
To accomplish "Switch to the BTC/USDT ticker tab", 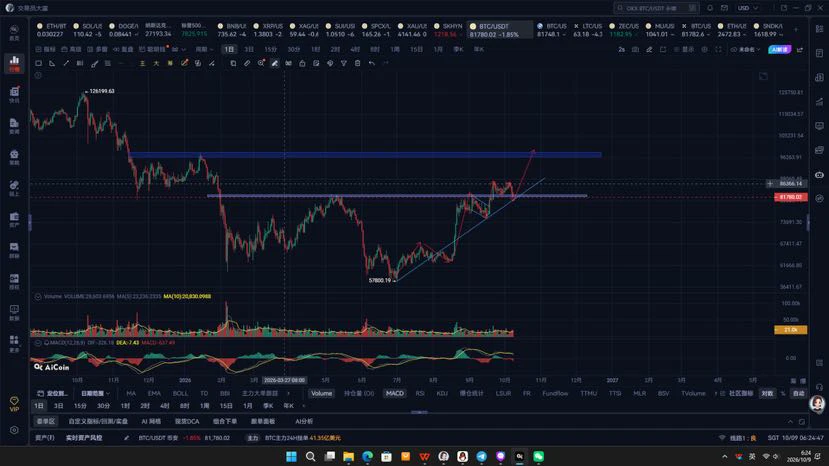I will (x=499, y=30).
